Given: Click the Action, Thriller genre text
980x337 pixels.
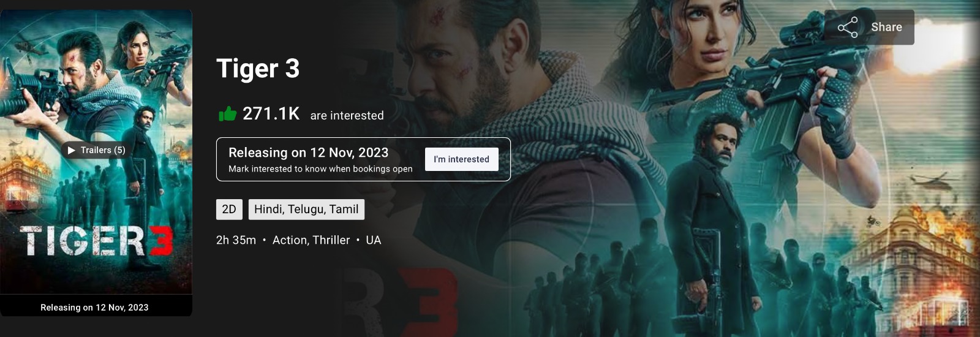Looking at the screenshot, I should [311, 240].
